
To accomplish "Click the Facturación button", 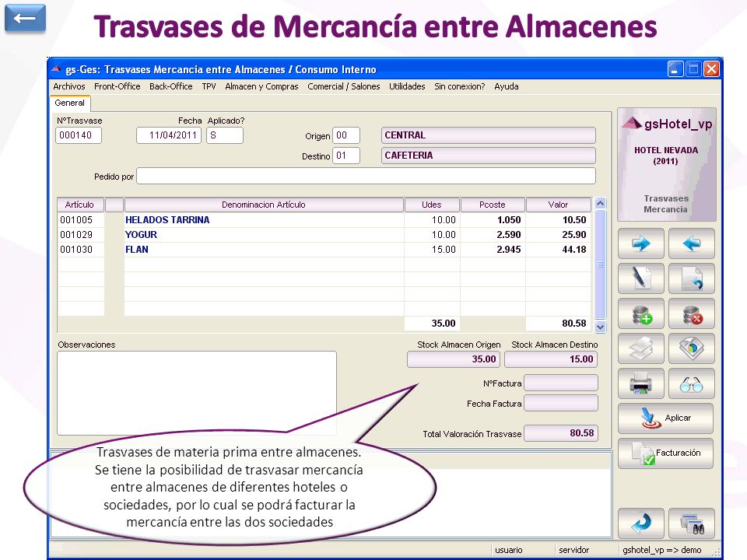I will point(665,453).
